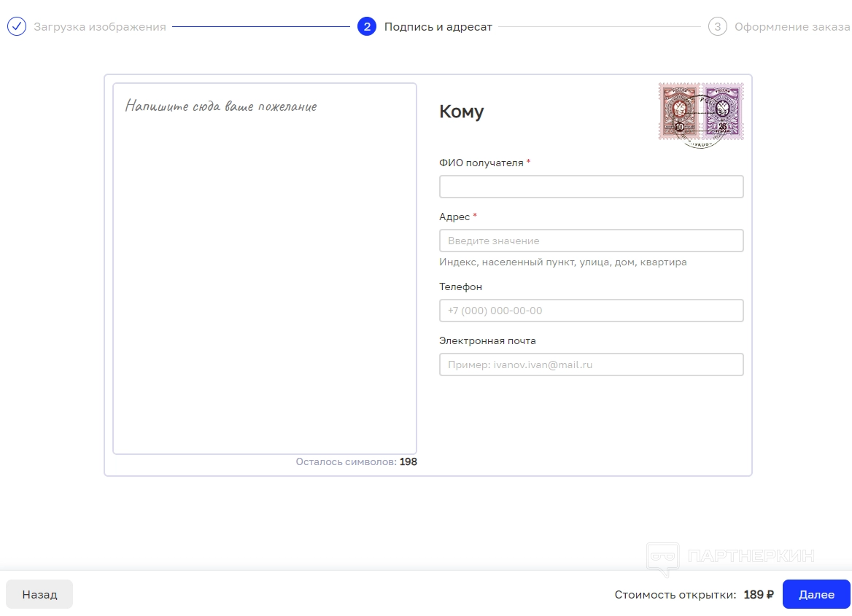The image size is (852, 616).
Task: Select the Подпись и адресат step label
Action: coord(438,27)
